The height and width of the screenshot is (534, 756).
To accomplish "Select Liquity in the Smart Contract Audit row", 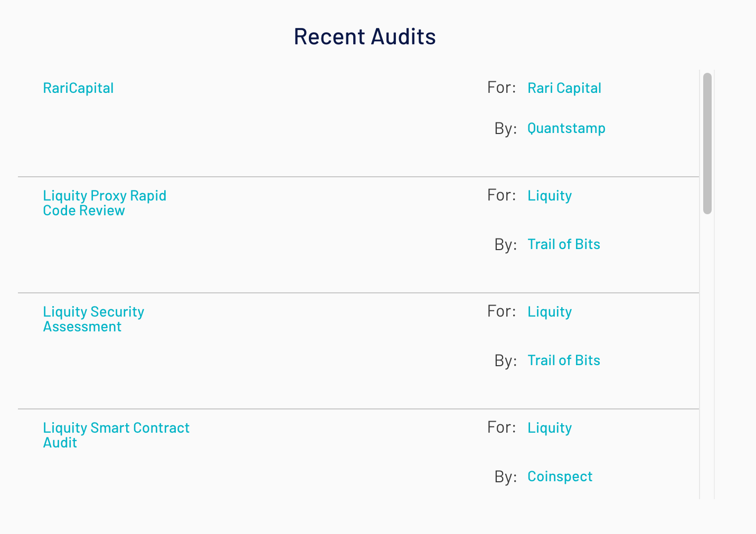I will point(549,427).
